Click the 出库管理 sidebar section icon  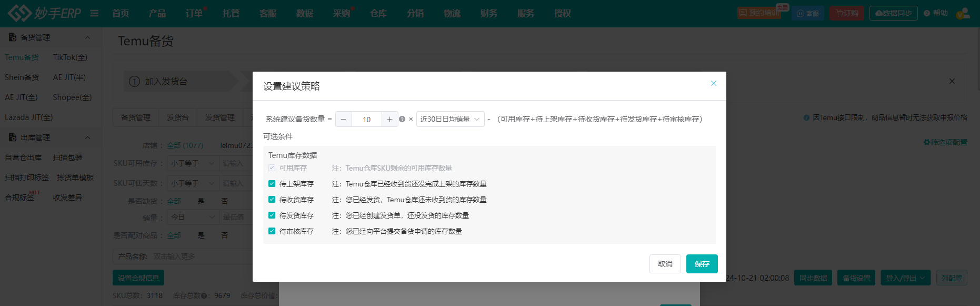point(13,137)
